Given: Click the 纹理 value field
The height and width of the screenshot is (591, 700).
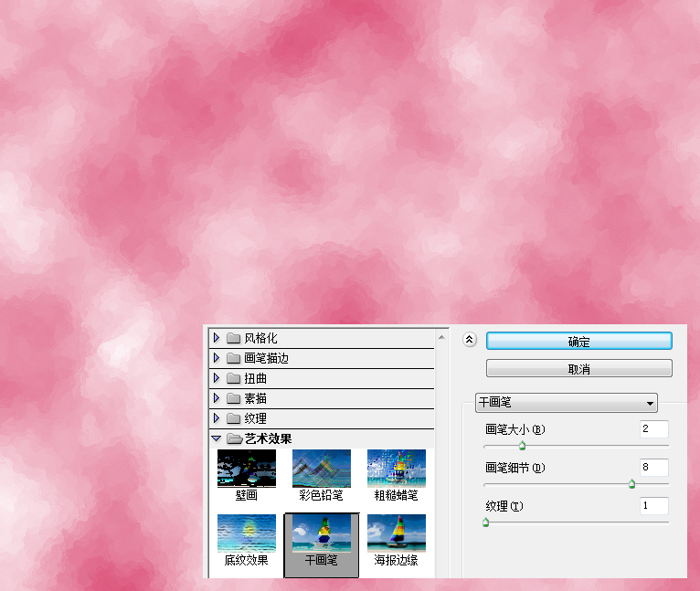Looking at the screenshot, I should pos(654,506).
